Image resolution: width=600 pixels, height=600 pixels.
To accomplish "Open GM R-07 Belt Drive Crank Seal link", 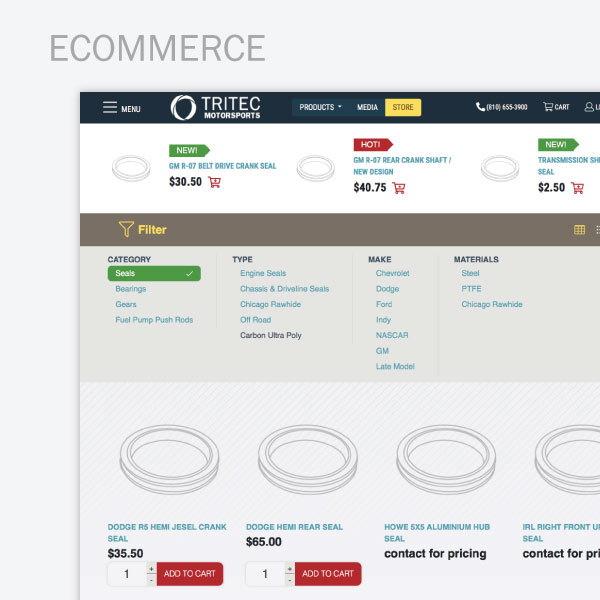I will (222, 166).
